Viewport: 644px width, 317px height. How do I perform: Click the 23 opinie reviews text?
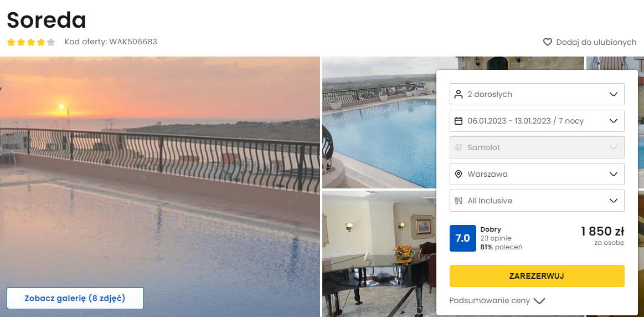pos(496,238)
